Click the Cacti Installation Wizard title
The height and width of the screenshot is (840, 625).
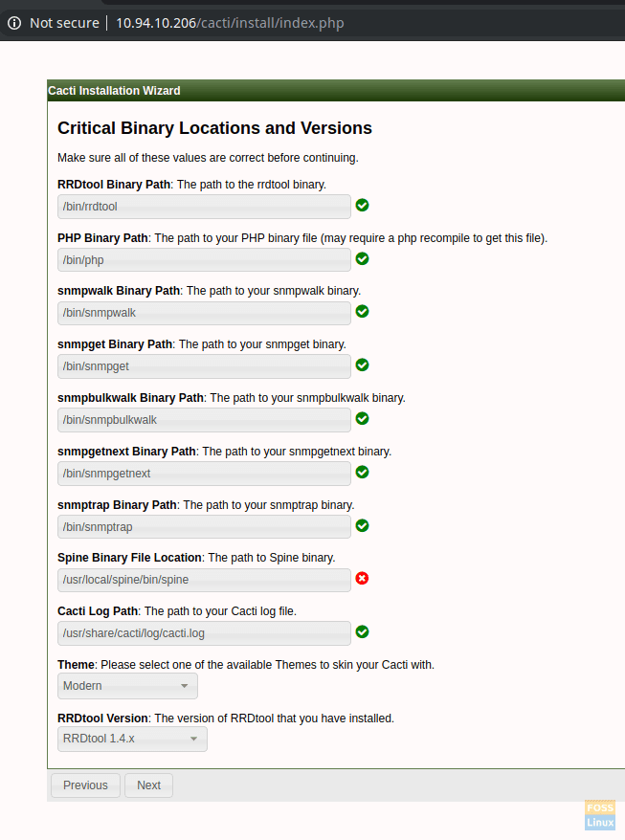[114, 91]
